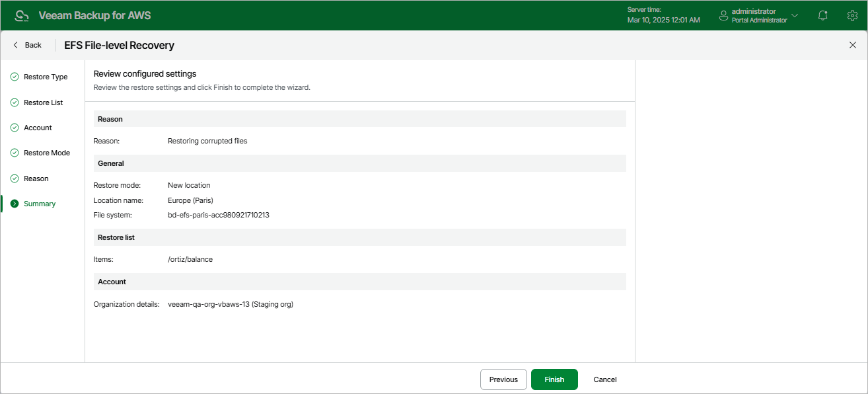Close the EFS File-level Recovery wizard
The image size is (868, 394).
point(852,45)
